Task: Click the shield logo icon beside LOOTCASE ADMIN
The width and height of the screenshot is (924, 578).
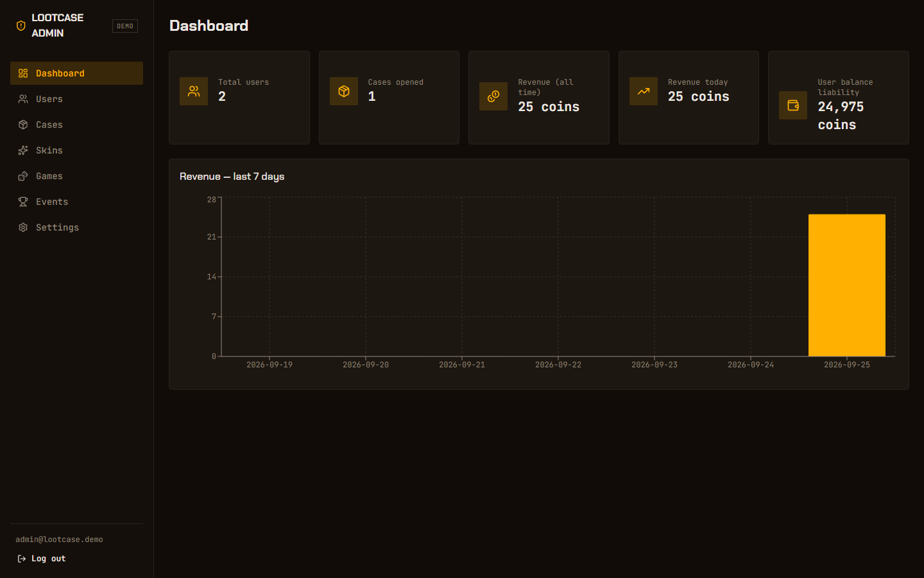Action: coord(21,26)
